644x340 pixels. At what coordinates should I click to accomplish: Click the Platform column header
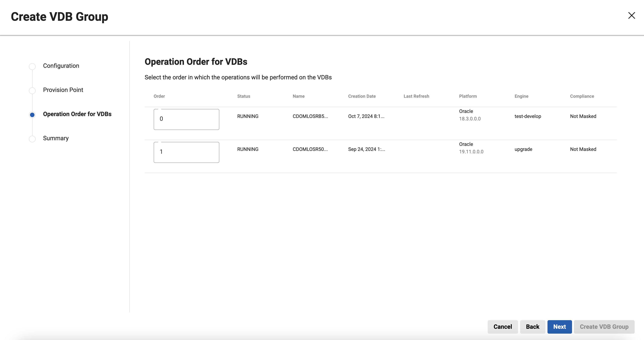pos(468,96)
